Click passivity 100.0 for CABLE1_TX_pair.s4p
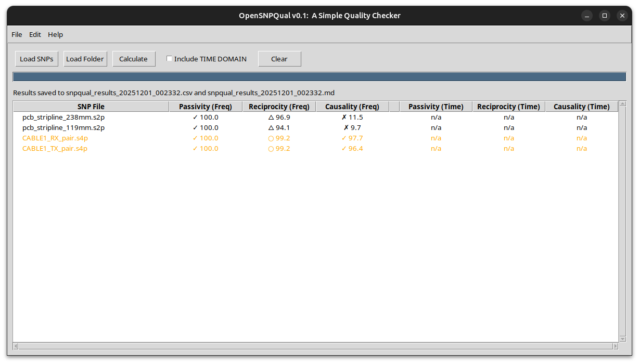 206,148
